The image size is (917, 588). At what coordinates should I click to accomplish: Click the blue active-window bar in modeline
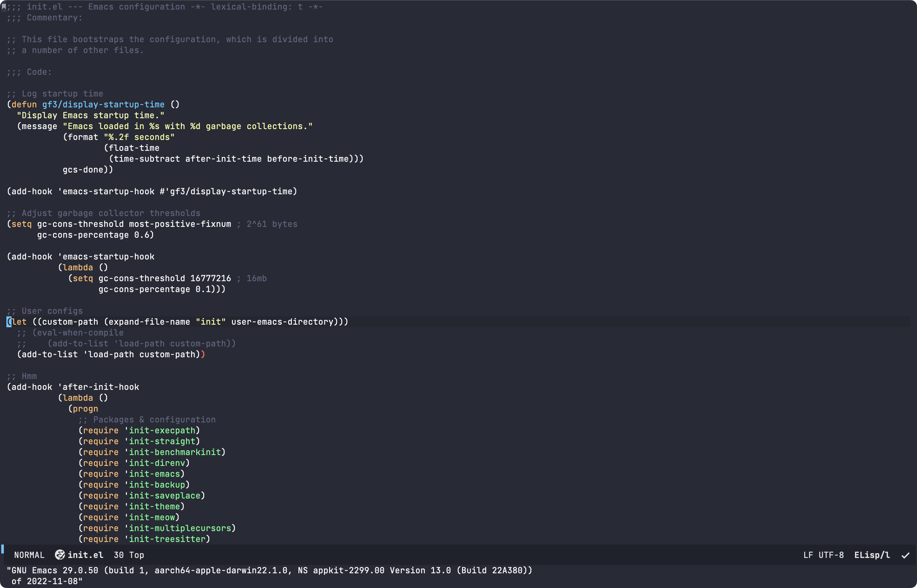pyautogui.click(x=2, y=549)
